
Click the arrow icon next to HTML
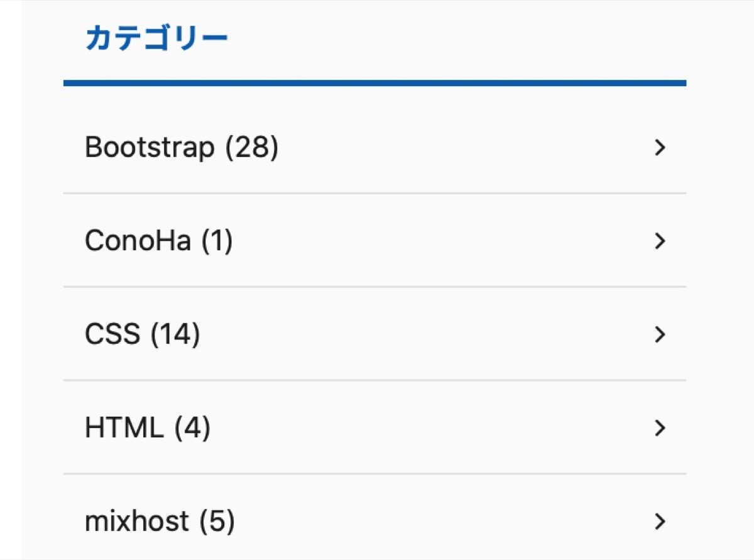point(659,428)
